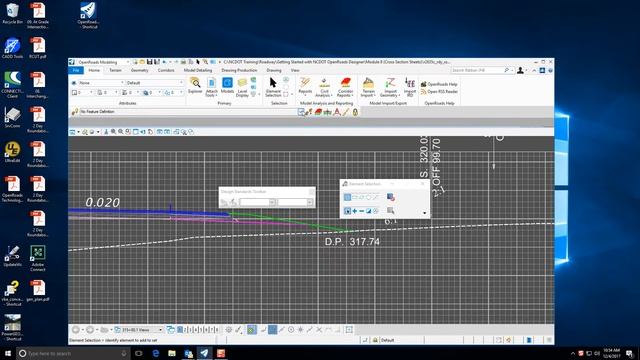Close the Design Standards Toolbar dialog
The width and height of the screenshot is (640, 360).
(x=311, y=191)
